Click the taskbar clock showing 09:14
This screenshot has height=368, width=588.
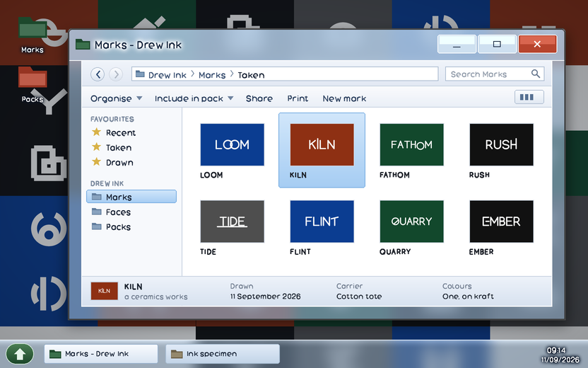click(555, 350)
